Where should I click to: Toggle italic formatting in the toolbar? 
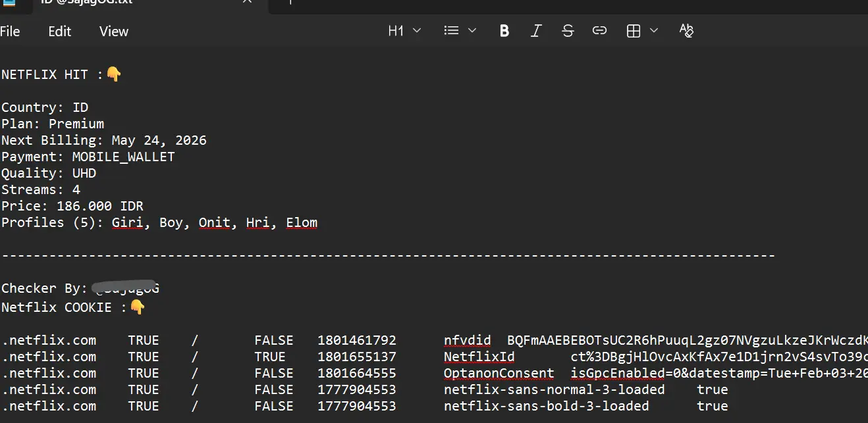tap(536, 31)
